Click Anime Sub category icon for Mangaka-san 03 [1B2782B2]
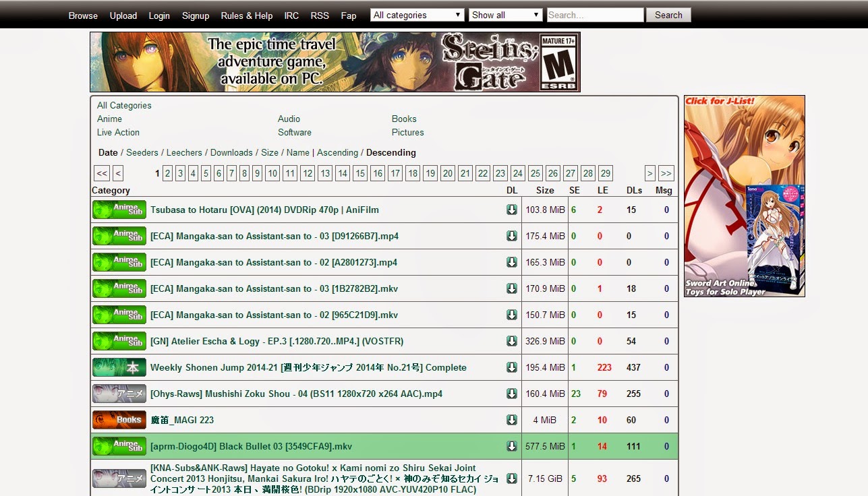This screenshot has width=868, height=496. pos(119,288)
